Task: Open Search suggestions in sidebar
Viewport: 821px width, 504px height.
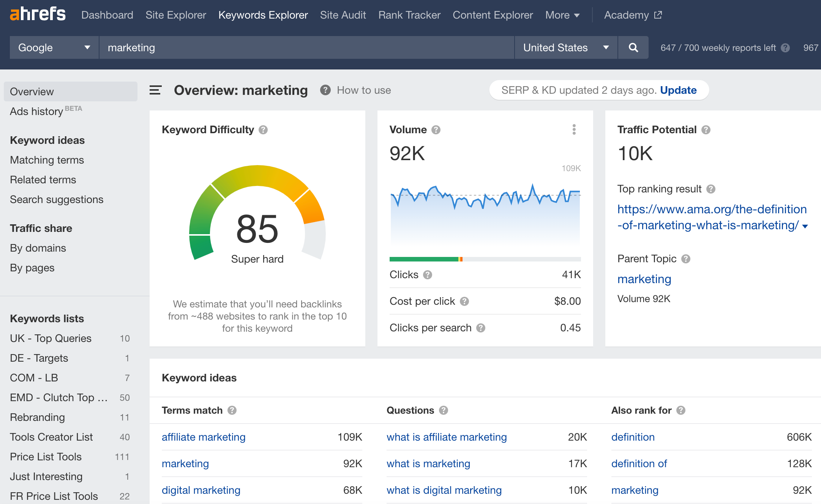Action: (x=57, y=200)
